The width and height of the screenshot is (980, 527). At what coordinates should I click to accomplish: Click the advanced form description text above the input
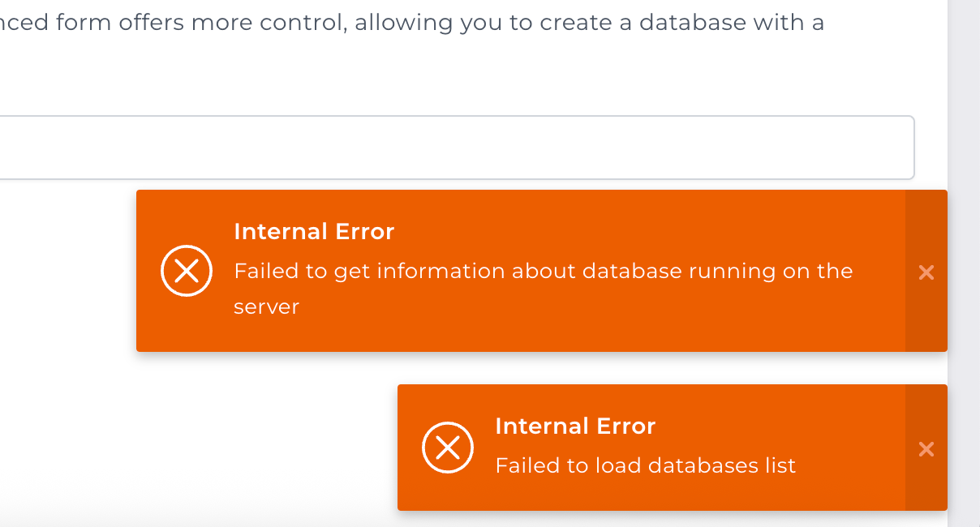[x=412, y=23]
